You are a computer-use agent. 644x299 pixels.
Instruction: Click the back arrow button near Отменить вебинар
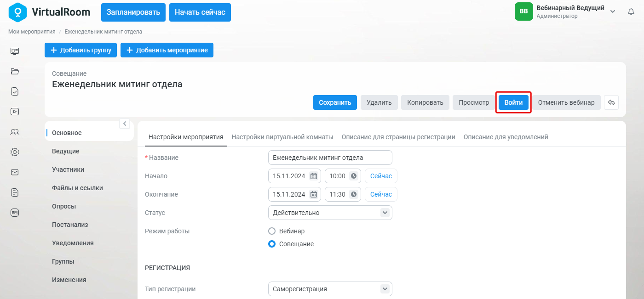(x=611, y=102)
